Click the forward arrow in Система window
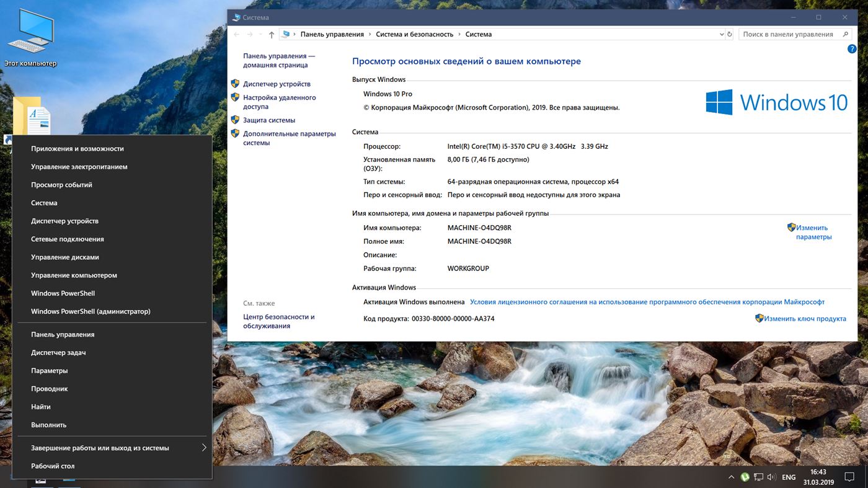The image size is (868, 488). (250, 35)
